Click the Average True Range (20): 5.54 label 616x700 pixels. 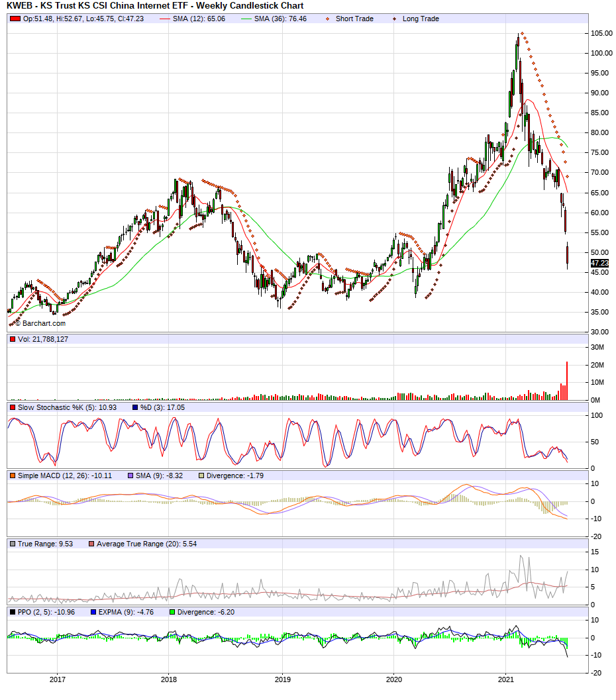point(146,544)
